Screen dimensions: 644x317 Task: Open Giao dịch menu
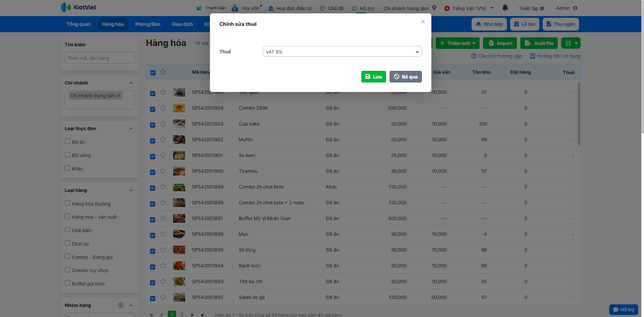[x=182, y=24]
